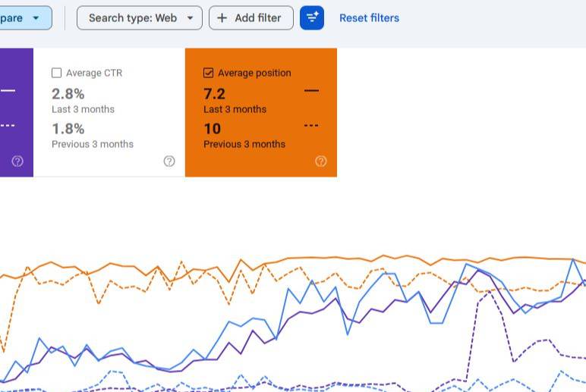The image size is (586, 392).
Task: Select the Average CTR metric card
Action: 109,112
